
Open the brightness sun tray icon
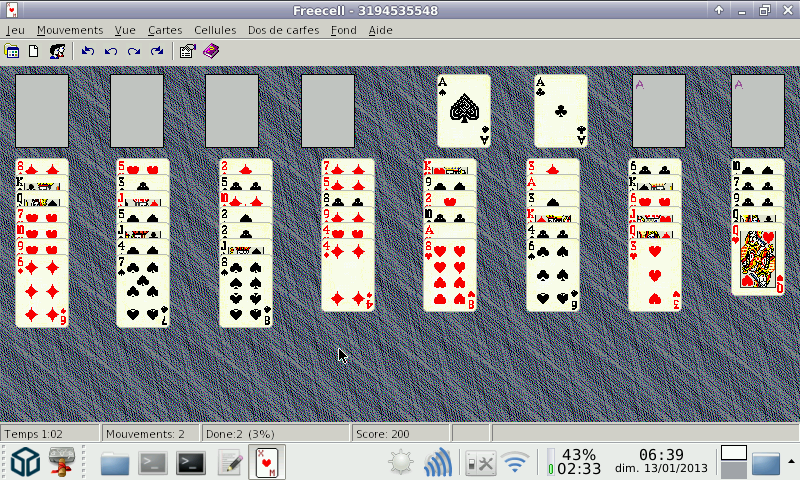[x=401, y=463]
